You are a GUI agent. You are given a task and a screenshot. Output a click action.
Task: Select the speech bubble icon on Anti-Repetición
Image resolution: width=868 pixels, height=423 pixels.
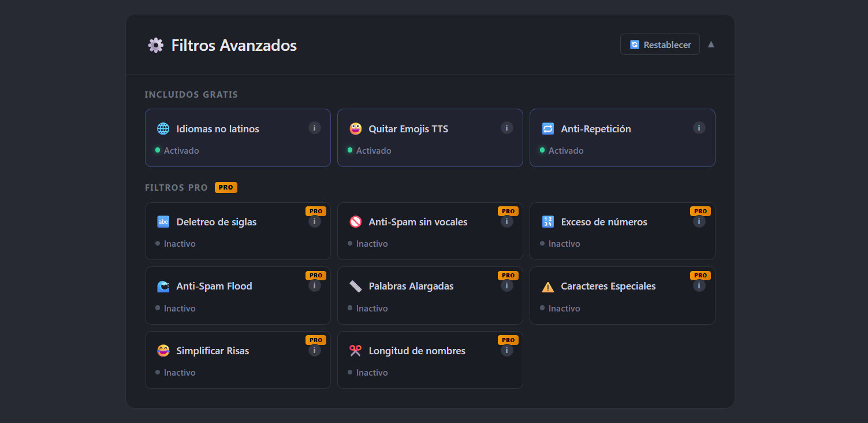coord(547,128)
